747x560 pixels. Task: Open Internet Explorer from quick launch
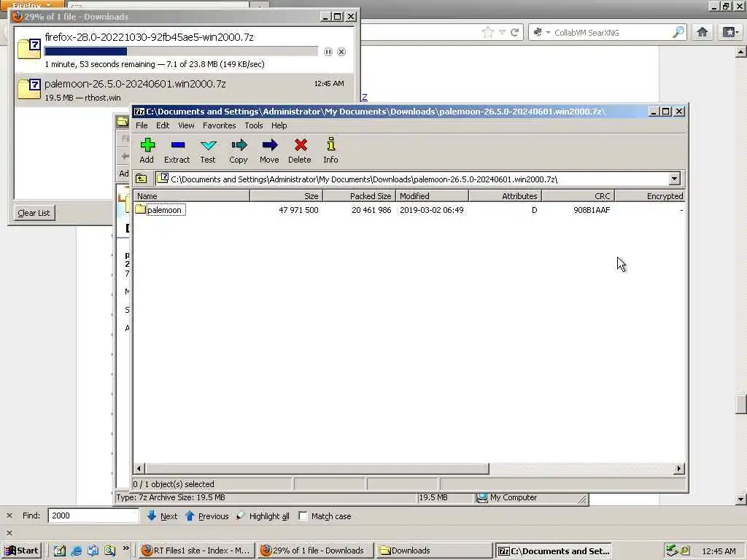76,551
